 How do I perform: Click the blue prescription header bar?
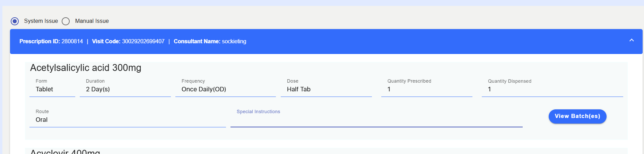point(326,42)
